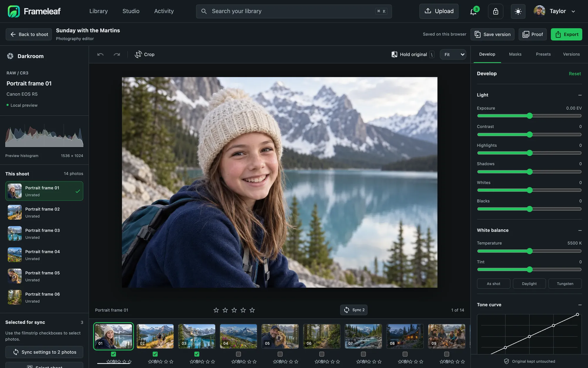Uncheck the filmstrip checkbox under photo 03
588x368 pixels.
click(197, 354)
